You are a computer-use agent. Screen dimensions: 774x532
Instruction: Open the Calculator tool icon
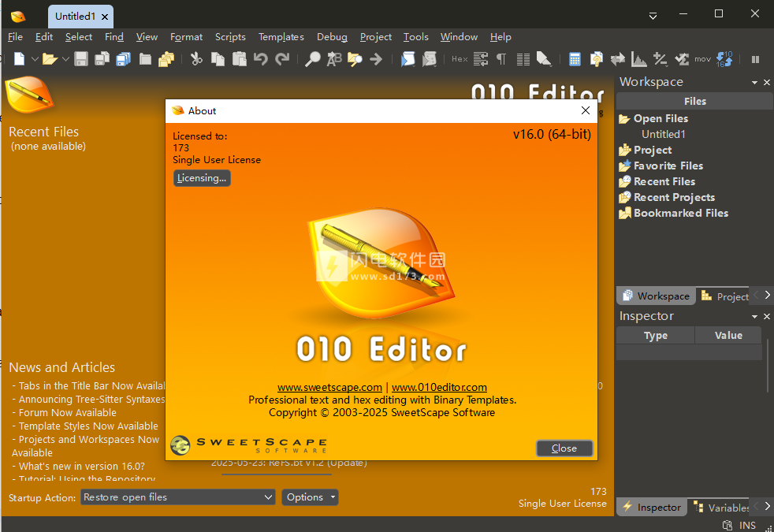pos(575,59)
